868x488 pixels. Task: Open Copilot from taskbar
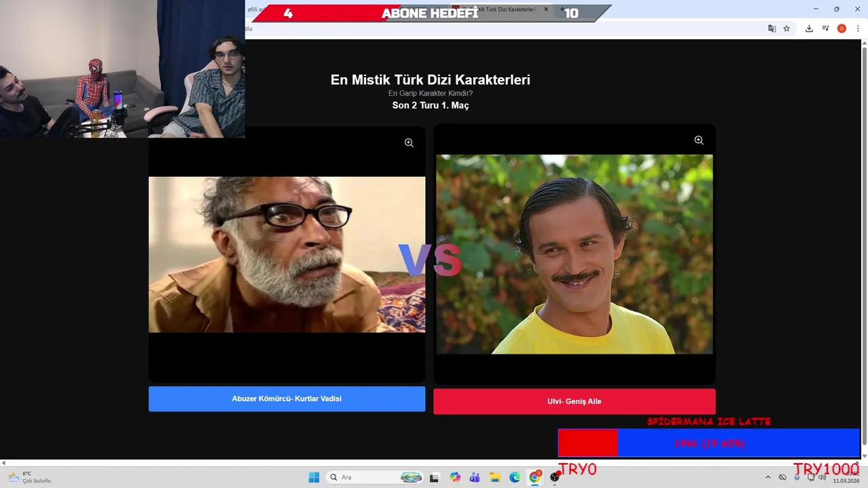click(x=455, y=477)
